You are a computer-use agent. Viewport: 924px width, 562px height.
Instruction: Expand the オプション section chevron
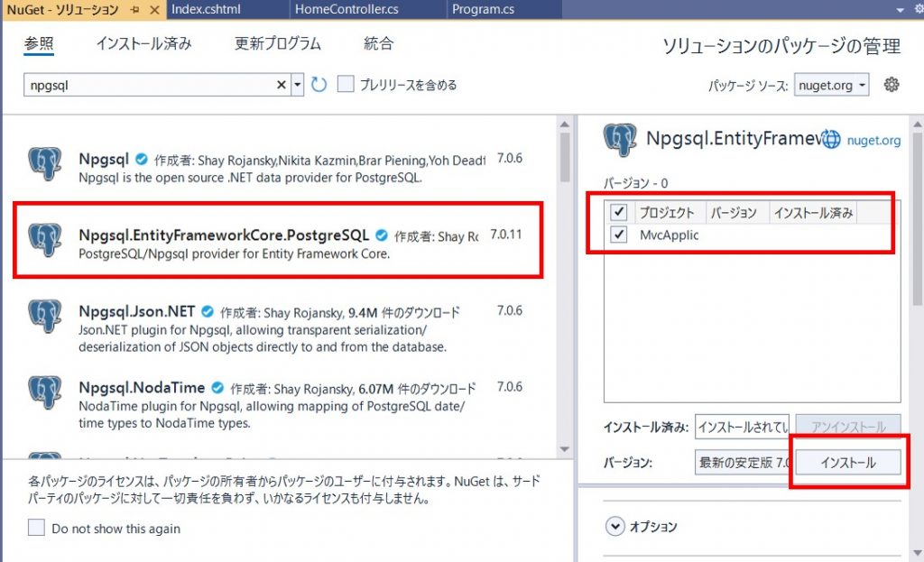614,526
